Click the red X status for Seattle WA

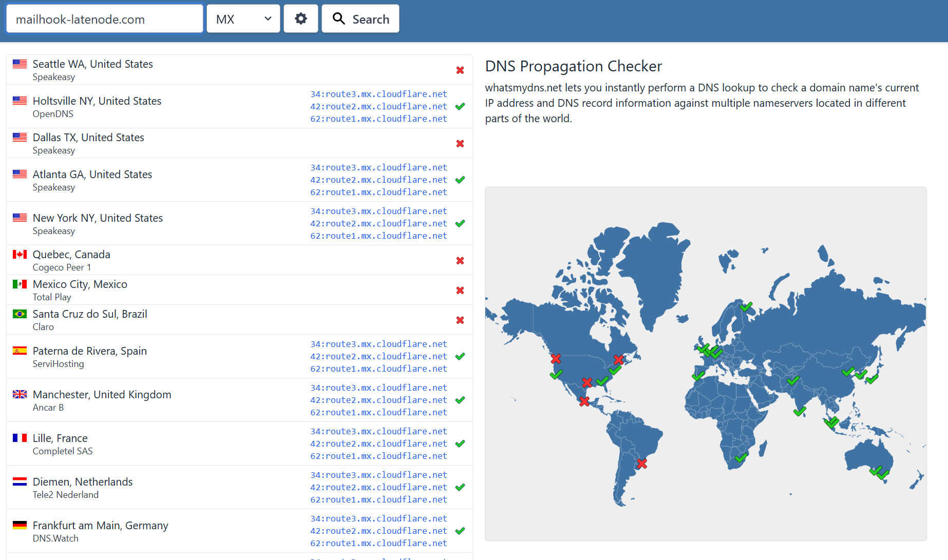[x=460, y=70]
